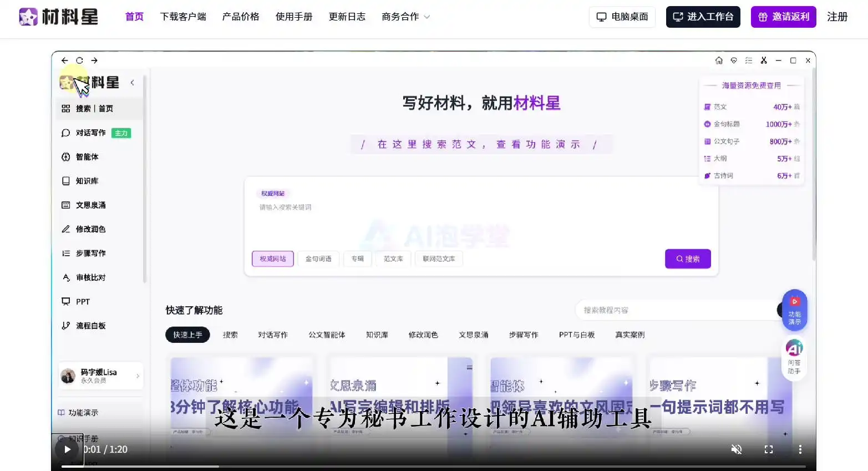The image size is (868, 471).
Task: Switch to the 公文智能体 tutorial tab
Action: click(327, 335)
